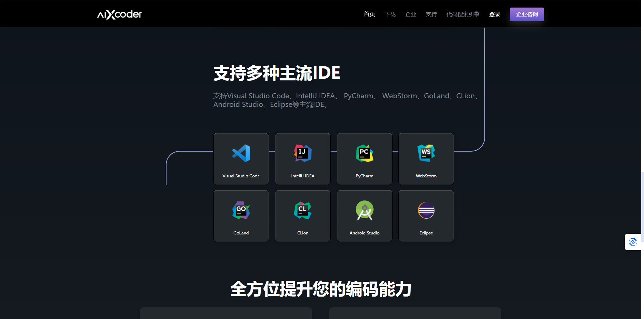Image resolution: width=644 pixels, height=319 pixels.
Task: Select the 企业 navigation item
Action: click(x=410, y=14)
